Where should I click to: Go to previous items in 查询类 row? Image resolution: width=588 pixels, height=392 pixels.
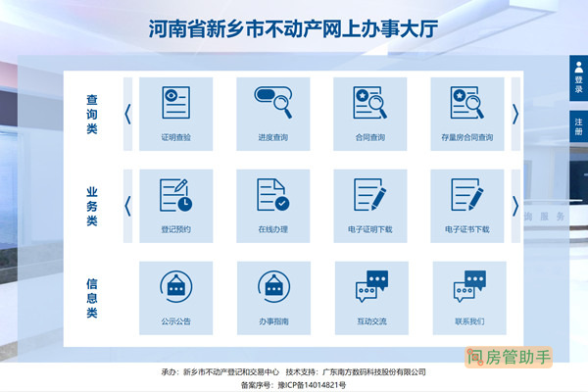click(x=127, y=114)
